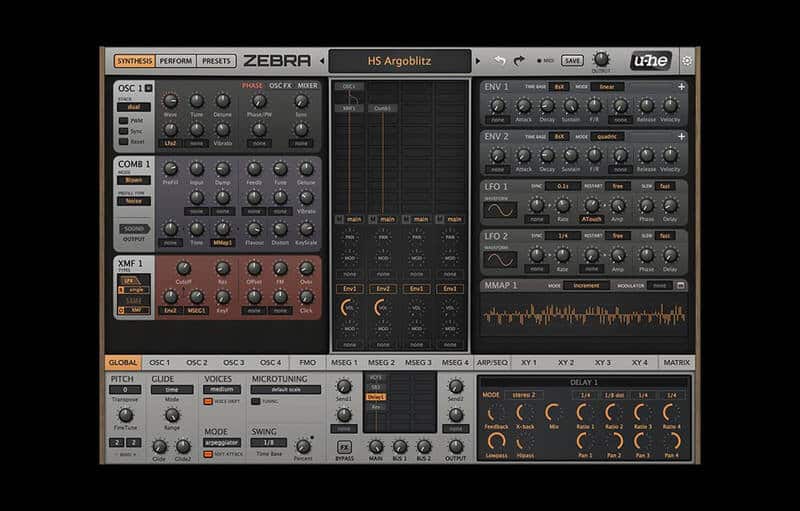Open the Delay 1 mode menu showing stereo 2

(524, 395)
